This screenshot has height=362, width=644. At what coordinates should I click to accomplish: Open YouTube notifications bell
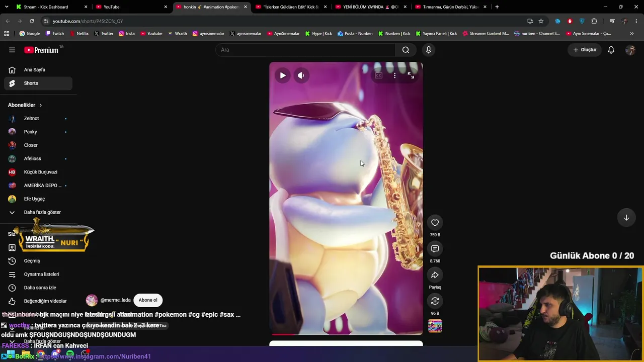point(611,50)
